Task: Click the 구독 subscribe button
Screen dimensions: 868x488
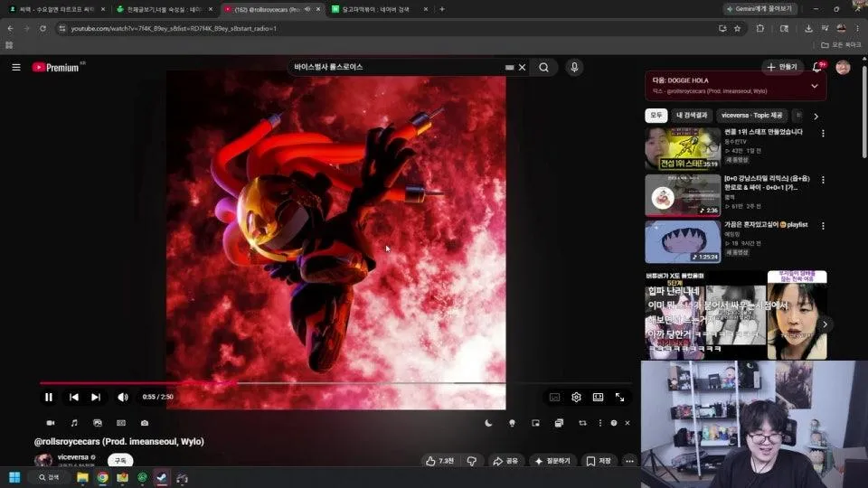Action: 120,460
